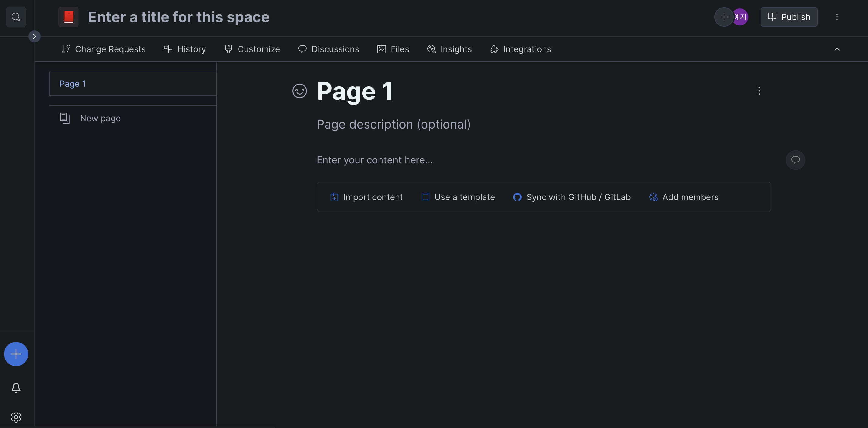
Task: Open space options three-dot menu
Action: pos(837,17)
